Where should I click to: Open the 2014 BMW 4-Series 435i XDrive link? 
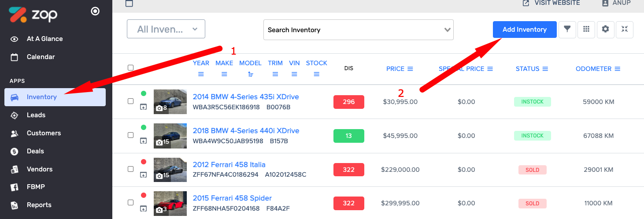coord(246,97)
